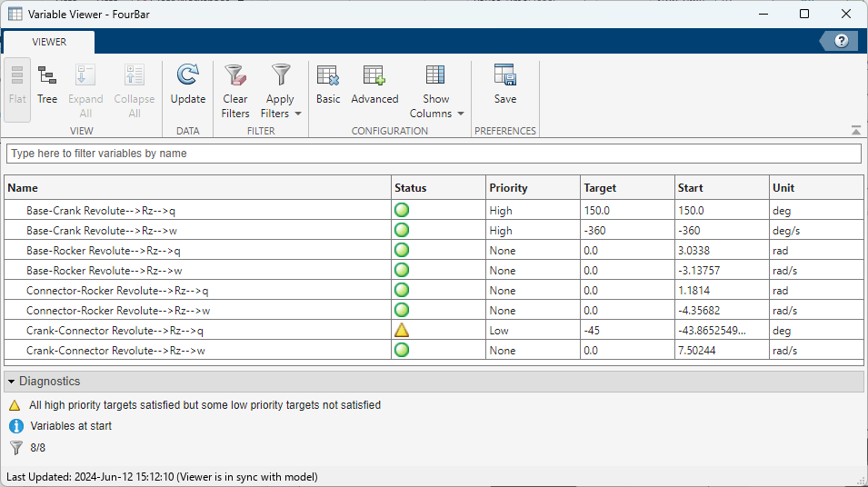Collapse the Diagnostics section
The height and width of the screenshot is (487, 868).
[12, 382]
